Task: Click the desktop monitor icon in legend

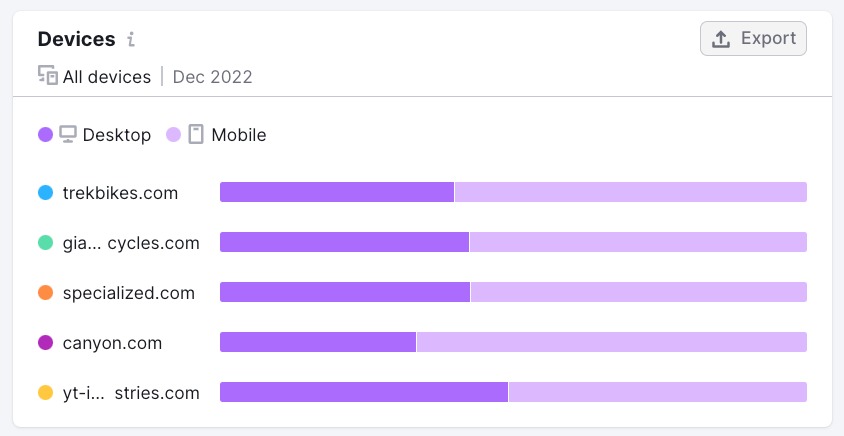Action: 68,134
